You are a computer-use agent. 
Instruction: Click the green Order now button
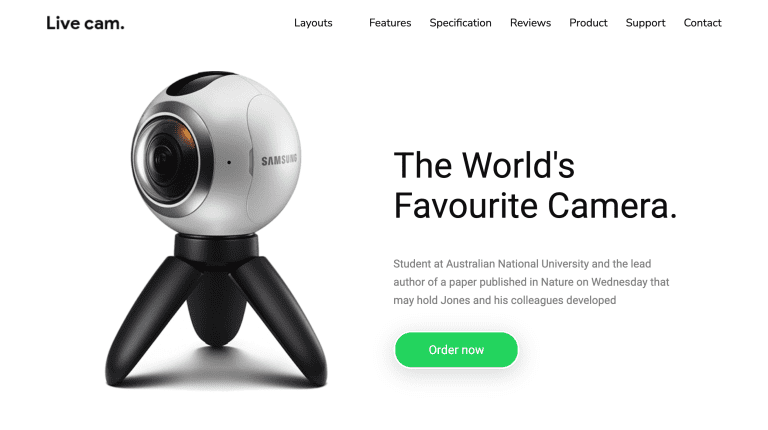[x=456, y=350]
